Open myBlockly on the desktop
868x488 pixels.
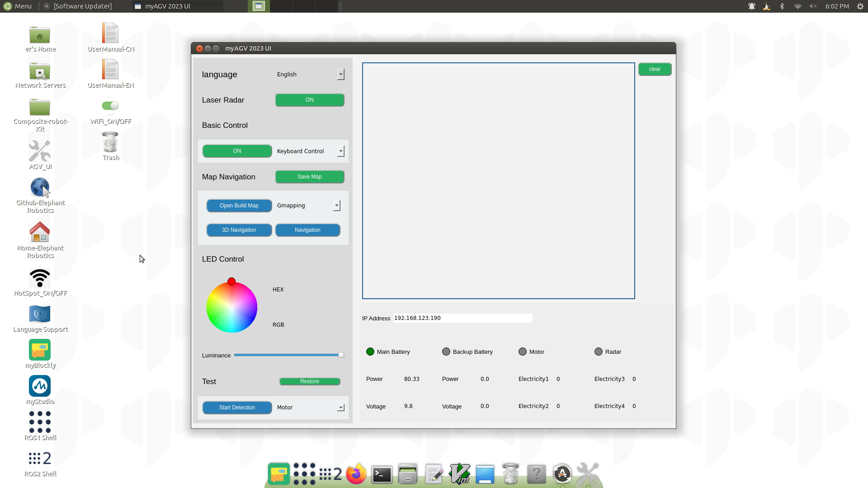40,350
